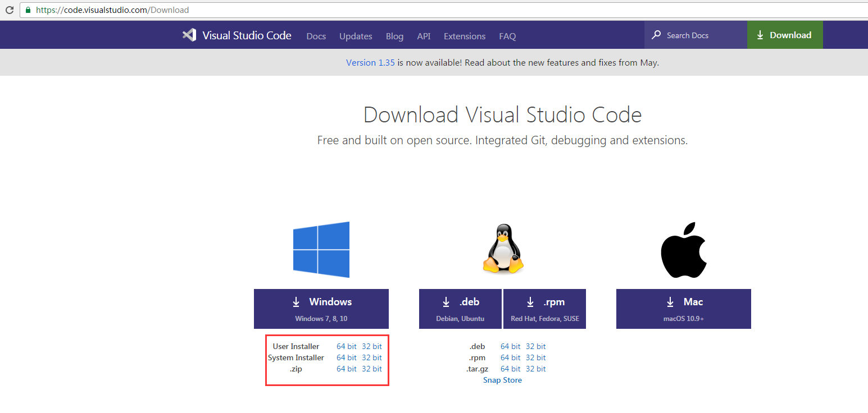Screen dimensions: 868x413
Task: Click the search magnifier icon in Search Docs
Action: pyautogui.click(x=656, y=35)
